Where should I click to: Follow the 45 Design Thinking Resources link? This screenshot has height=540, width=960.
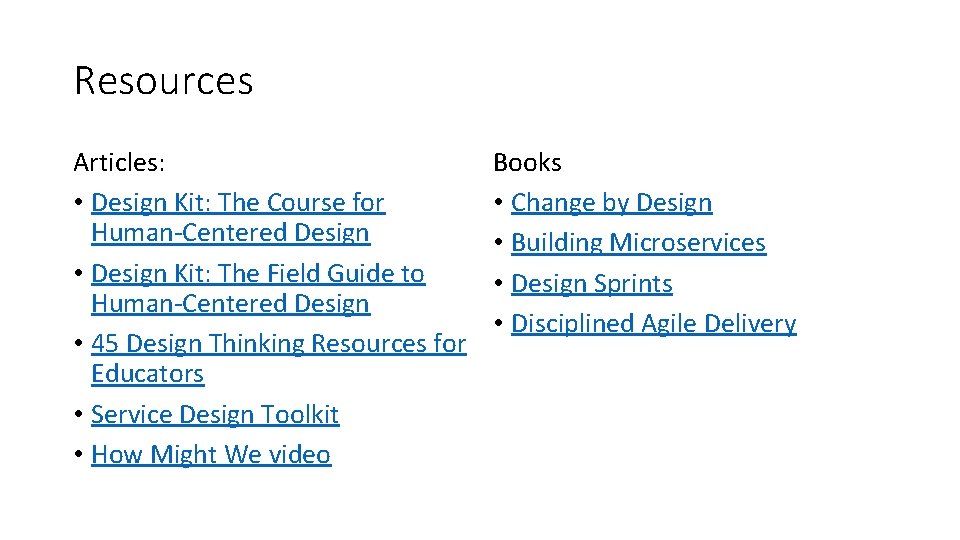pos(278,344)
